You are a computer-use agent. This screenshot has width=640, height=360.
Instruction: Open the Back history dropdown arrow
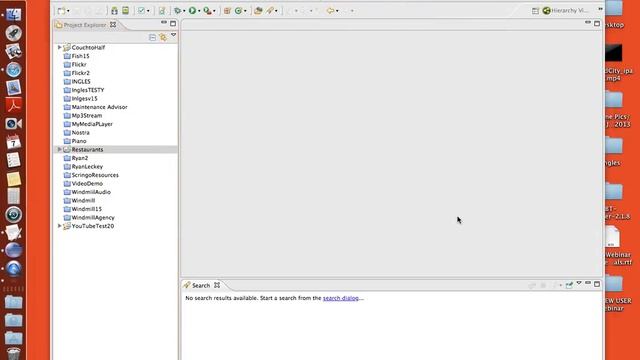(337, 11)
